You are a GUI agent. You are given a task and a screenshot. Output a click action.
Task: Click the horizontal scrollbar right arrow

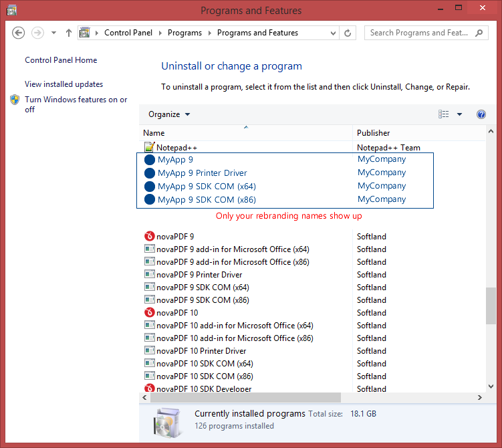coord(479,398)
